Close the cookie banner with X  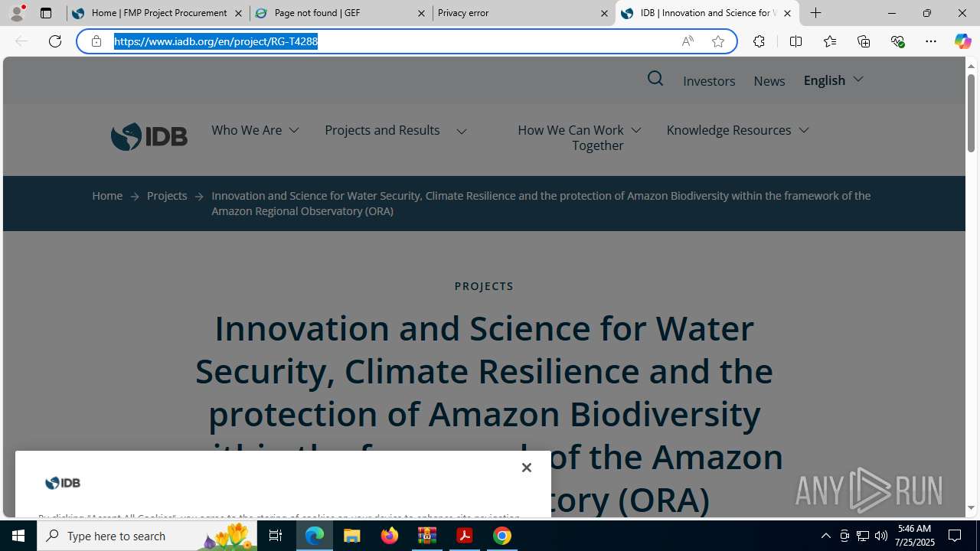click(527, 468)
